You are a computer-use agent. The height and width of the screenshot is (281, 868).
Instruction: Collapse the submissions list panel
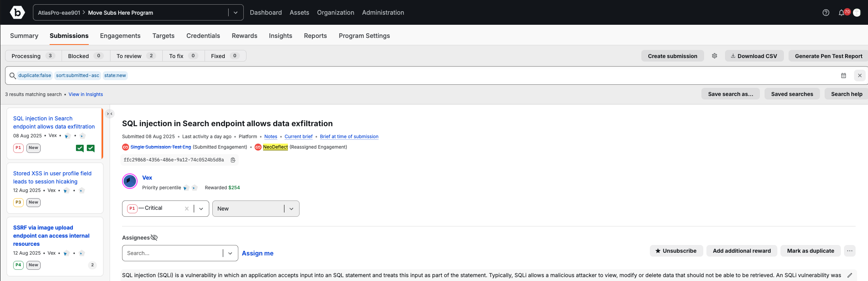coord(110,114)
